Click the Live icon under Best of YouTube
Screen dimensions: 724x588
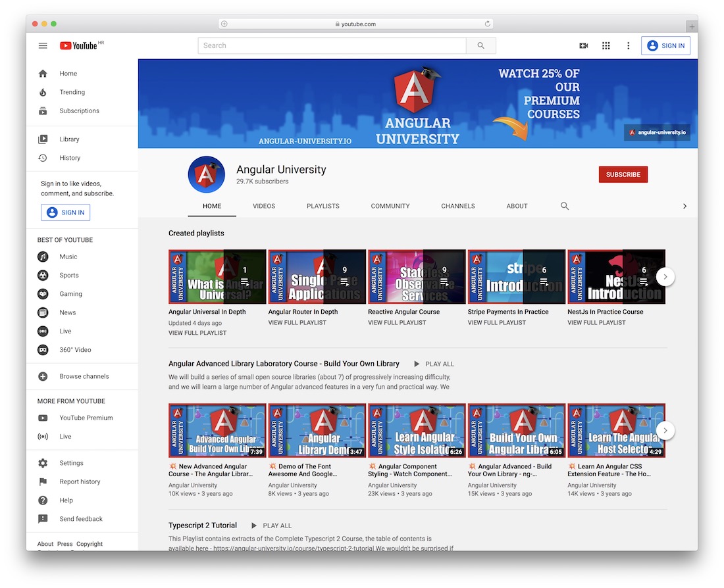tap(43, 331)
